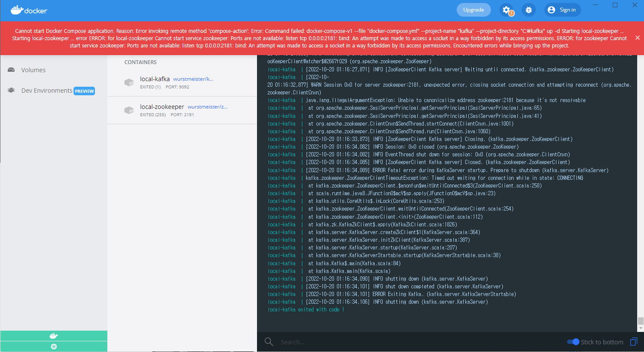
Task: Click the 'WARN Session 0x0 for server' log line
Action: (x=449, y=85)
